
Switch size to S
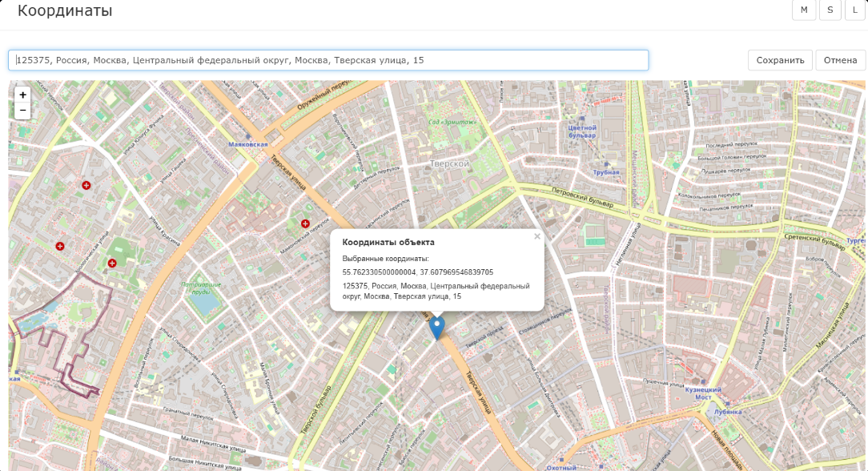pos(830,10)
